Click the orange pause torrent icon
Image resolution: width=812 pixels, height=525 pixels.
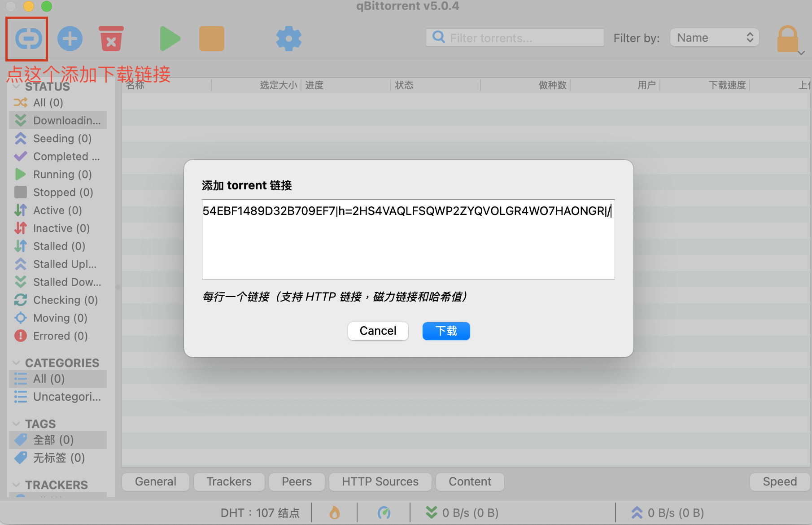[211, 38]
